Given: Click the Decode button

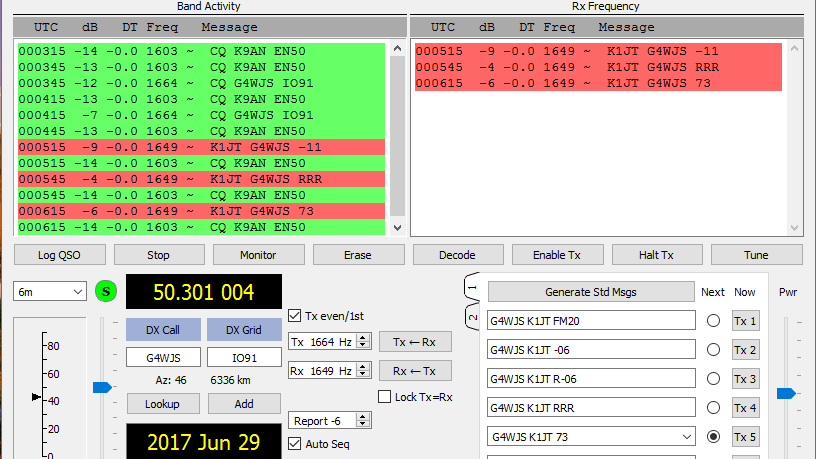Looking at the screenshot, I should pyautogui.click(x=457, y=255).
